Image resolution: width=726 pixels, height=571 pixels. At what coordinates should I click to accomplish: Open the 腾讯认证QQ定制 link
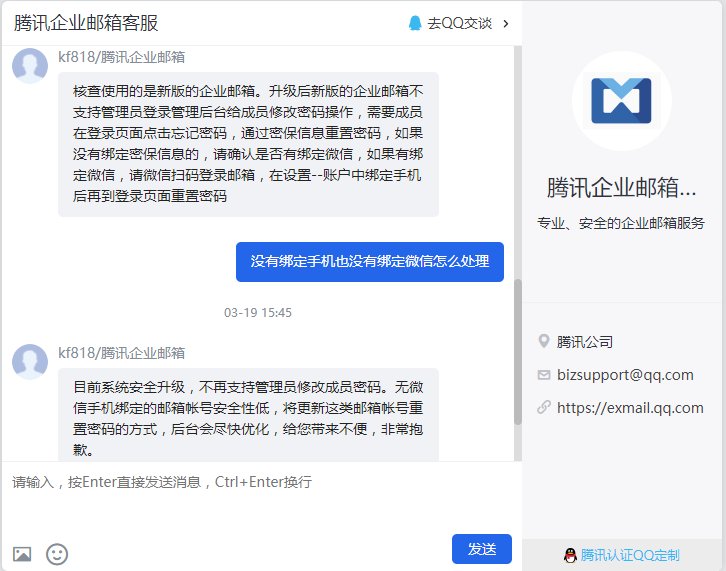coord(630,555)
